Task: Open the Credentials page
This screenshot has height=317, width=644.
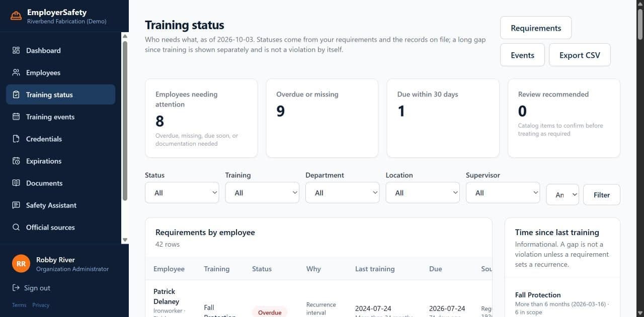Action: [x=60, y=139]
